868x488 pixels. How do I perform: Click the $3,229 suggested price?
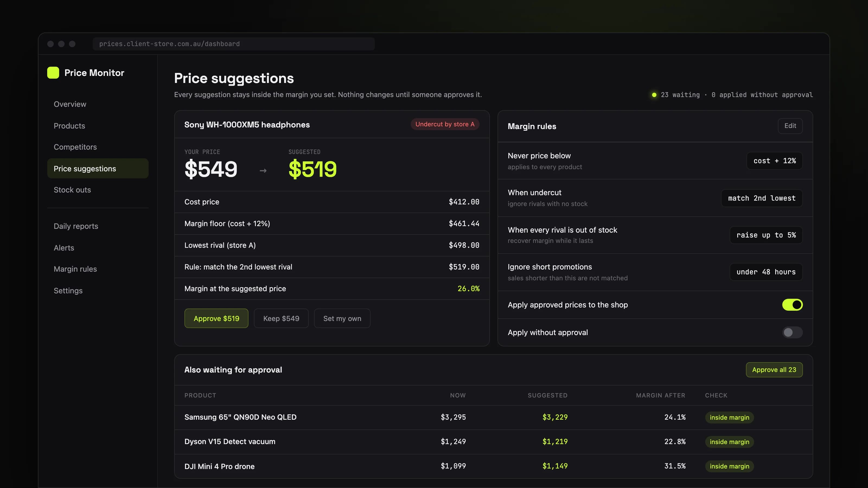(555, 417)
